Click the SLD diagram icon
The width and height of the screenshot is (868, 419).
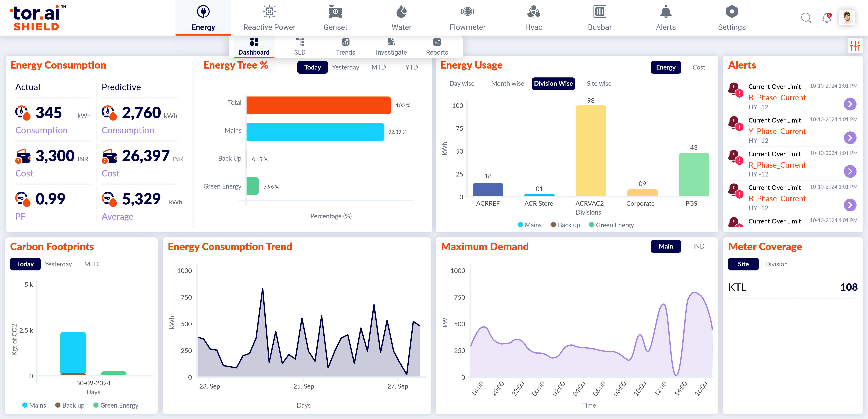[300, 42]
